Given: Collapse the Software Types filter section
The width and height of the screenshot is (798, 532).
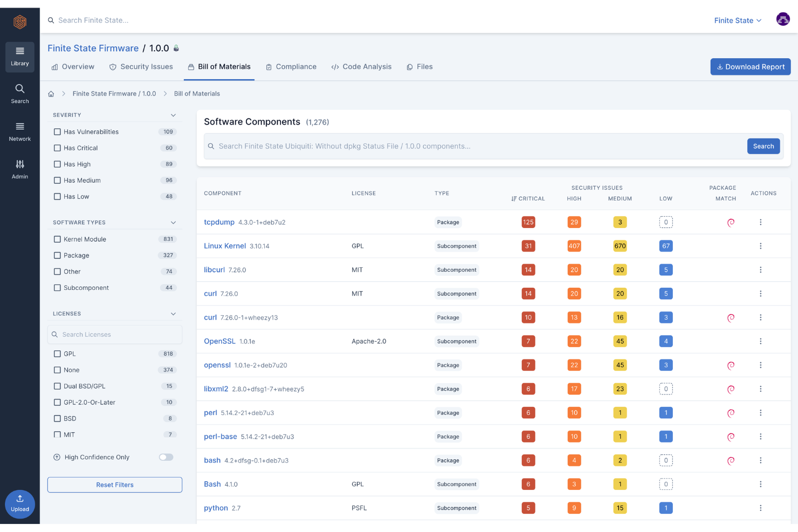Looking at the screenshot, I should [x=173, y=222].
